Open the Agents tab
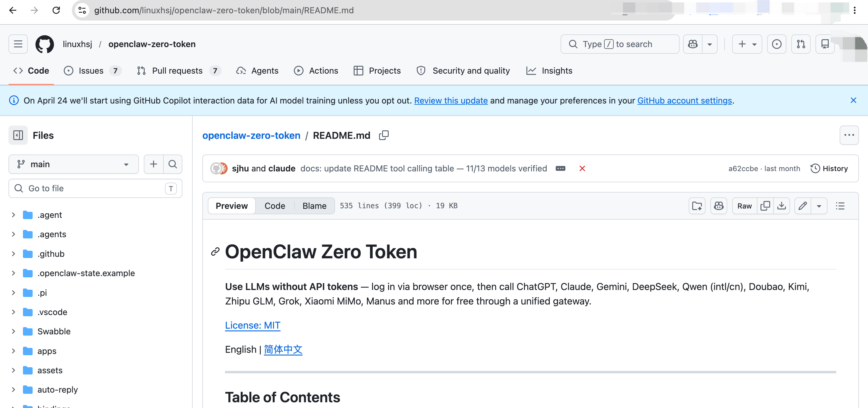The width and height of the screenshot is (868, 408). click(x=257, y=71)
